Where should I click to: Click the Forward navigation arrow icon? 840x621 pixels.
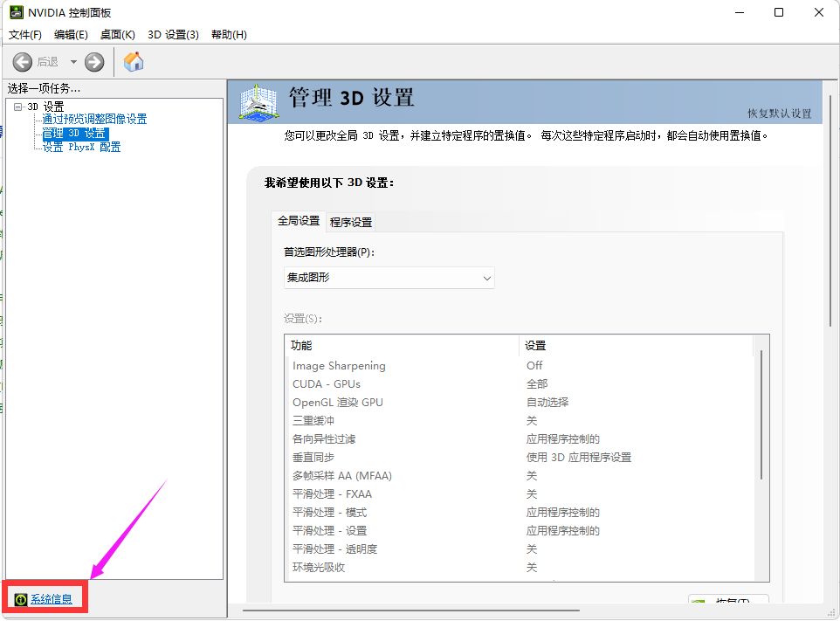pos(93,62)
